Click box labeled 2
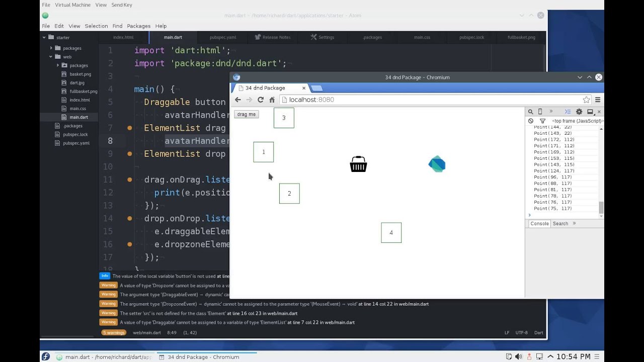This screenshot has width=644, height=362. tap(289, 194)
